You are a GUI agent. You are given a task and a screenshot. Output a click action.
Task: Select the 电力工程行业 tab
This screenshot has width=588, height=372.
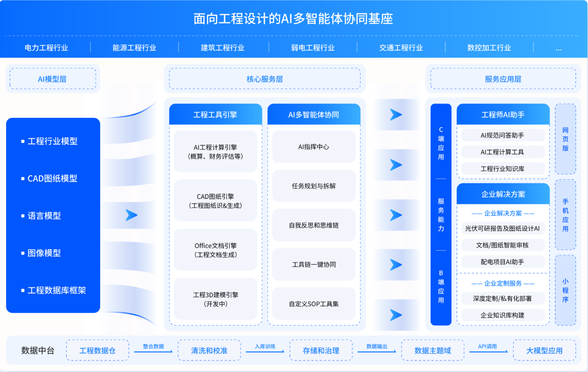(46, 48)
